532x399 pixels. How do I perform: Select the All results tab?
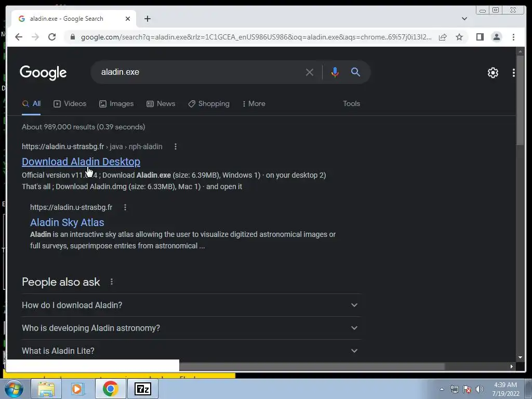(x=31, y=104)
